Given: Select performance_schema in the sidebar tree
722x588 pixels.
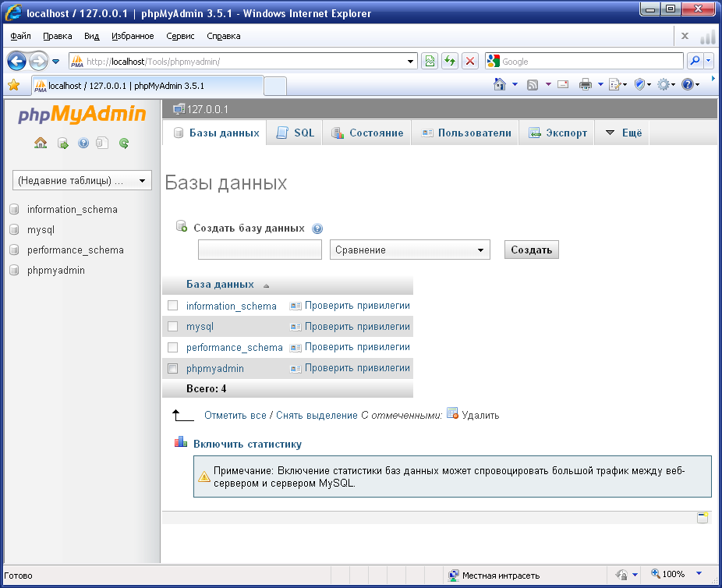Looking at the screenshot, I should (76, 250).
